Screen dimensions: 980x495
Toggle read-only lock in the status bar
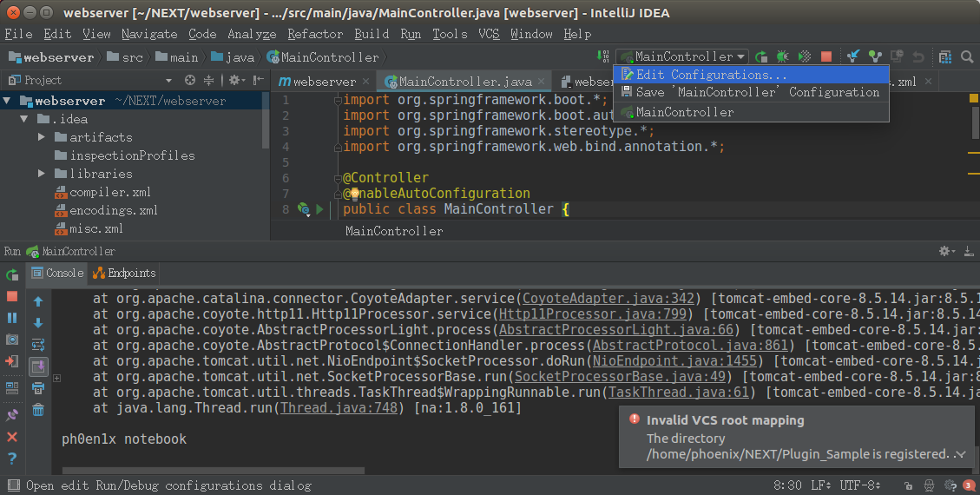coord(908,485)
